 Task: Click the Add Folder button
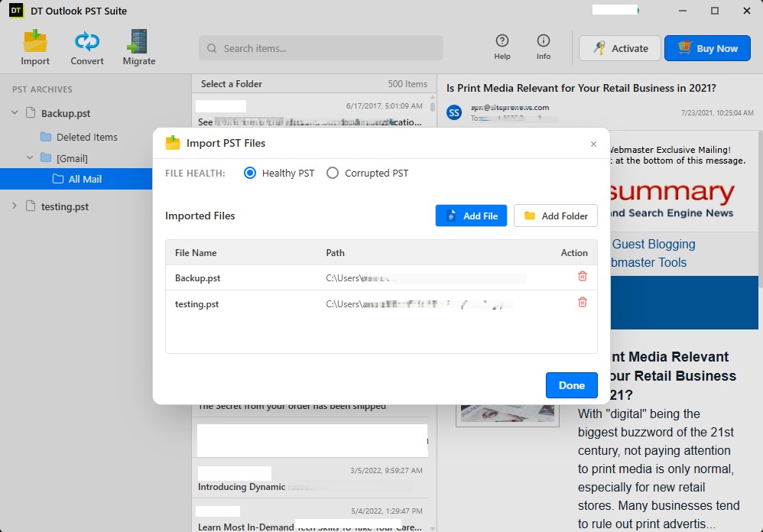click(x=556, y=216)
